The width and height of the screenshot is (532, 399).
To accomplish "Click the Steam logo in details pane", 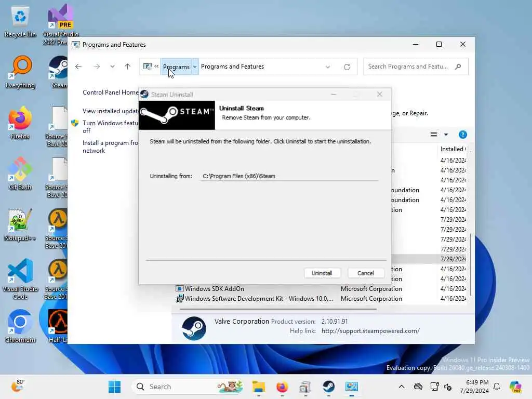I will 194,328.
